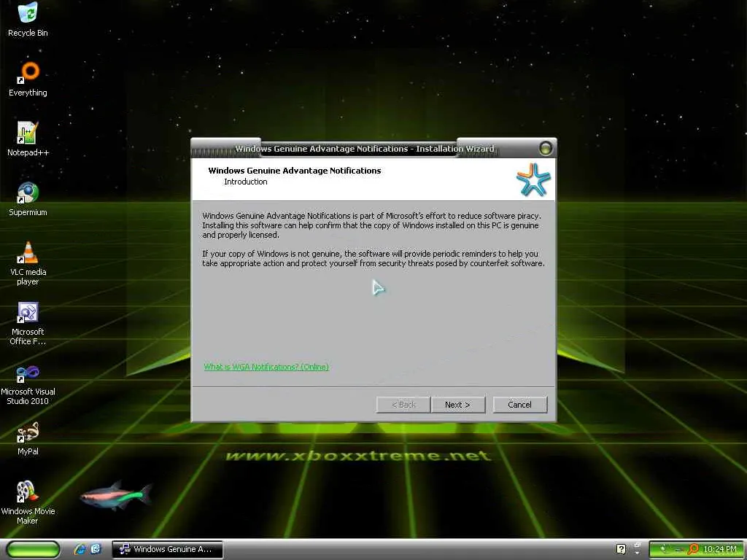This screenshot has height=560, width=747.
Task: Click the Windows Genuine A… taskbar button
Action: coord(167,549)
